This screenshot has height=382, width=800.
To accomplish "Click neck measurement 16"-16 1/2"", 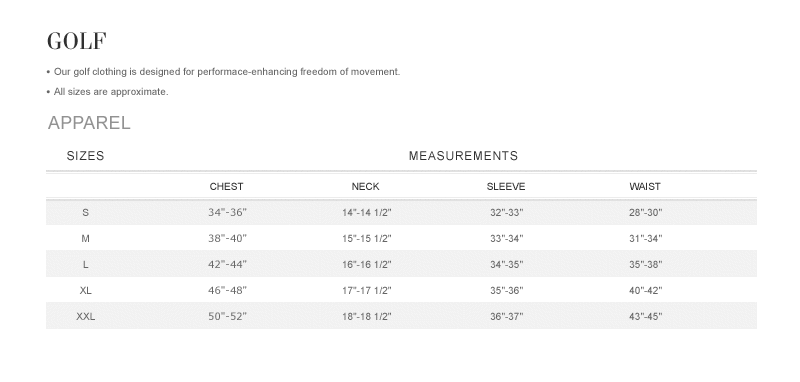I will 366,265.
